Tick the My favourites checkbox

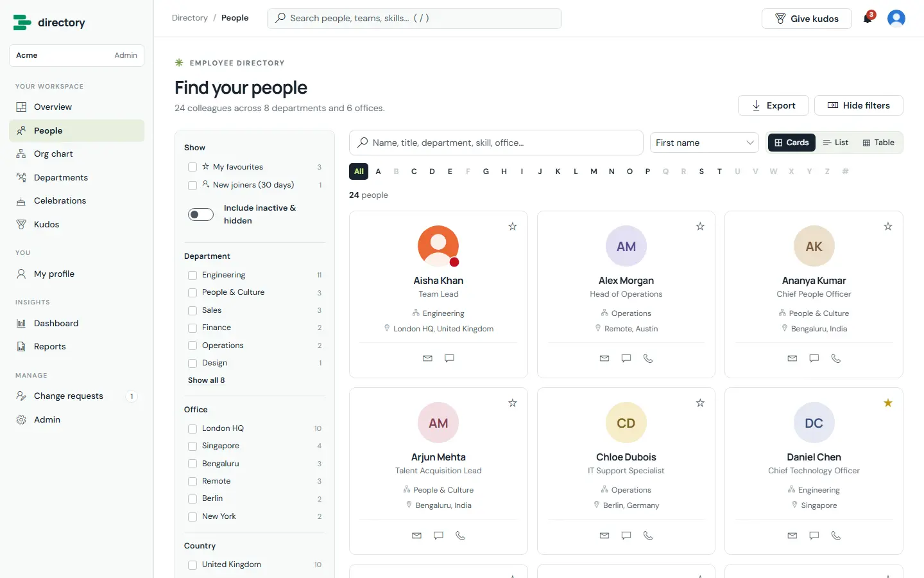pyautogui.click(x=193, y=167)
